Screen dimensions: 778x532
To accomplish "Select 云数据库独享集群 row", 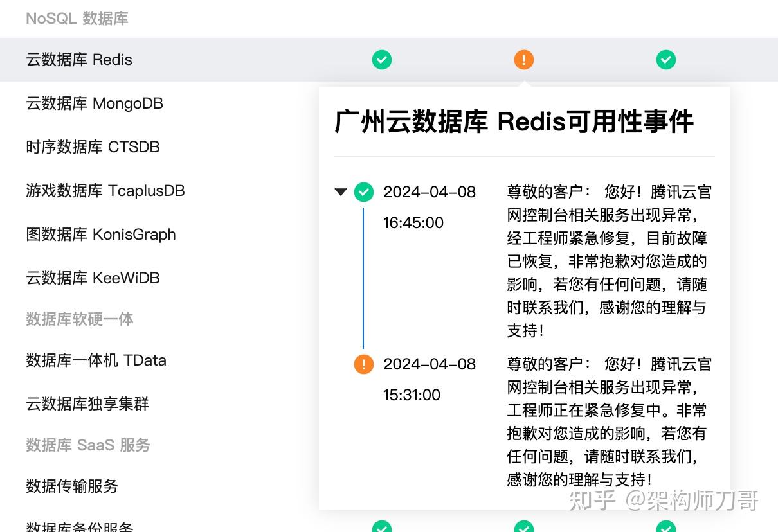I will click(x=87, y=404).
